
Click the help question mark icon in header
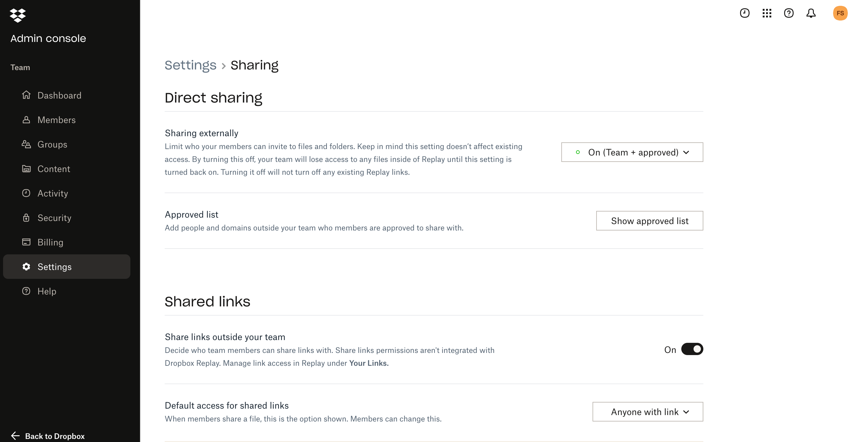pyautogui.click(x=788, y=13)
